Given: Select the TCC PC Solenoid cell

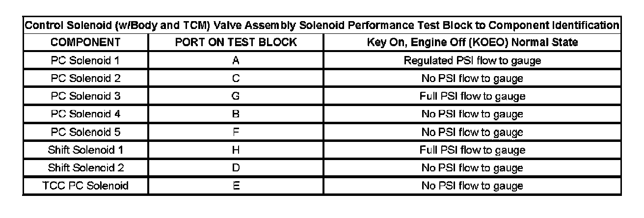Looking at the screenshot, I should coord(85,186).
